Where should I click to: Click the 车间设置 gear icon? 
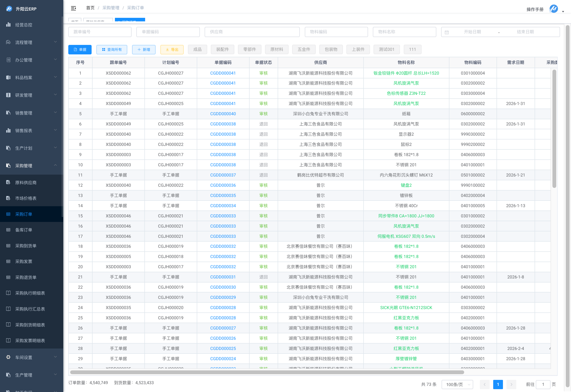tap(8, 357)
